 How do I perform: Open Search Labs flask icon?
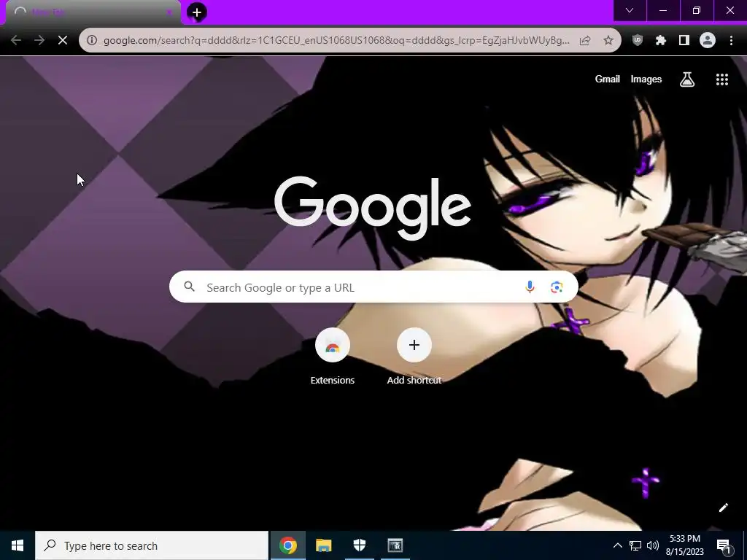pyautogui.click(x=687, y=79)
